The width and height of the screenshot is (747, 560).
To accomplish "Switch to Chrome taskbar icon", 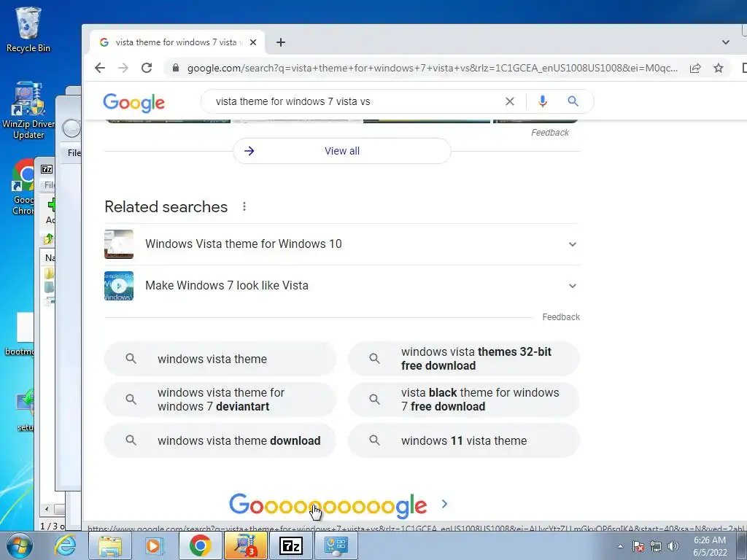I will [200, 545].
